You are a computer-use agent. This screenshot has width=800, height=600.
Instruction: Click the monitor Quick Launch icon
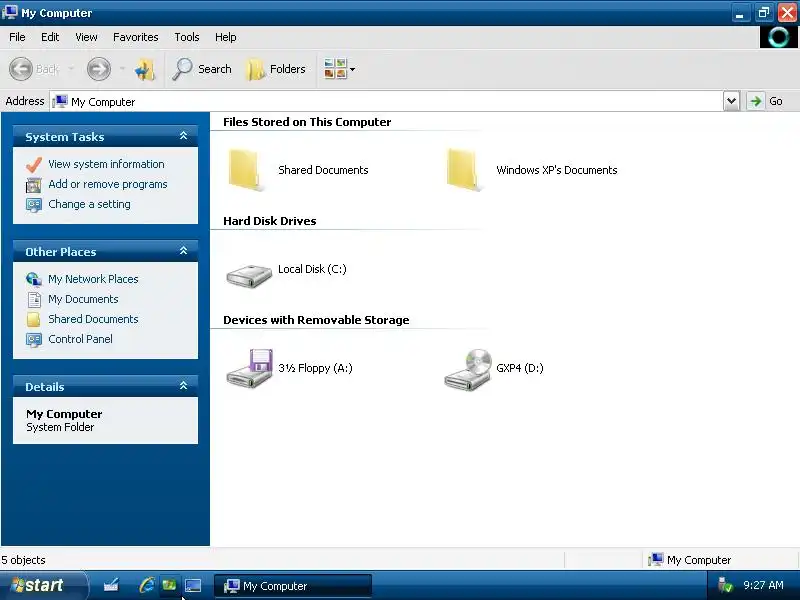tap(193, 585)
